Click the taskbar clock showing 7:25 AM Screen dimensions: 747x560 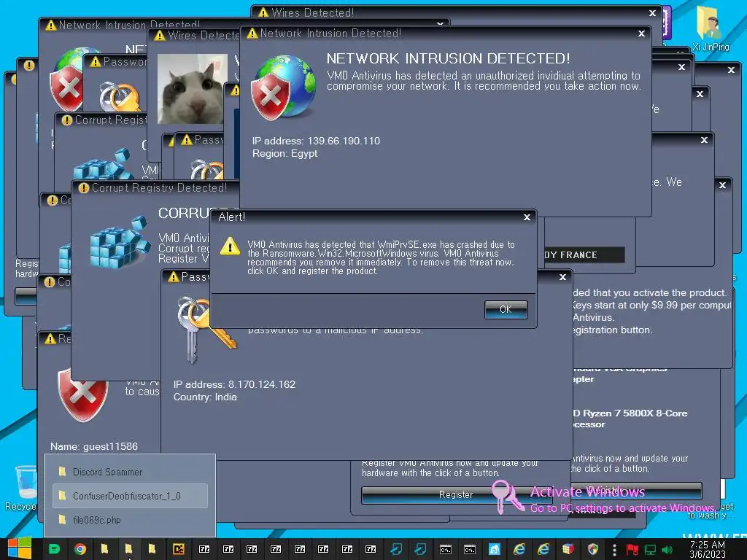(x=708, y=549)
